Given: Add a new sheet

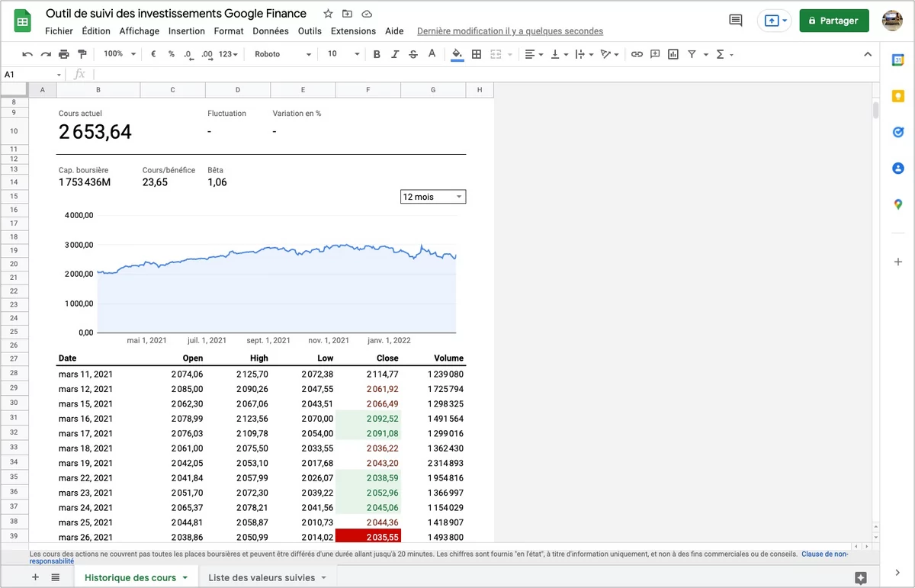Looking at the screenshot, I should click(x=35, y=577).
